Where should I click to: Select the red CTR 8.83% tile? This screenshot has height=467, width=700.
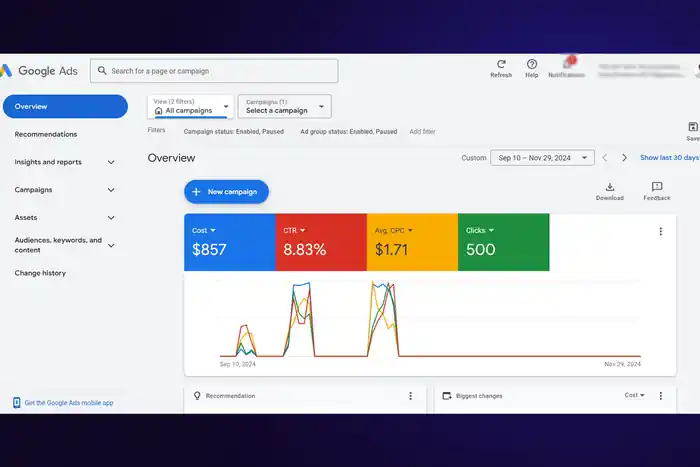click(321, 242)
